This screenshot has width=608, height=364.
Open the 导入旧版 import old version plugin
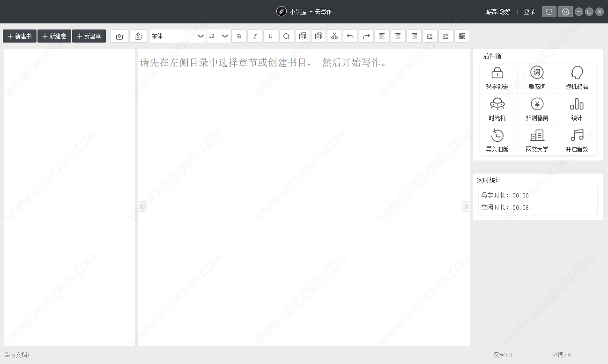pos(497,141)
